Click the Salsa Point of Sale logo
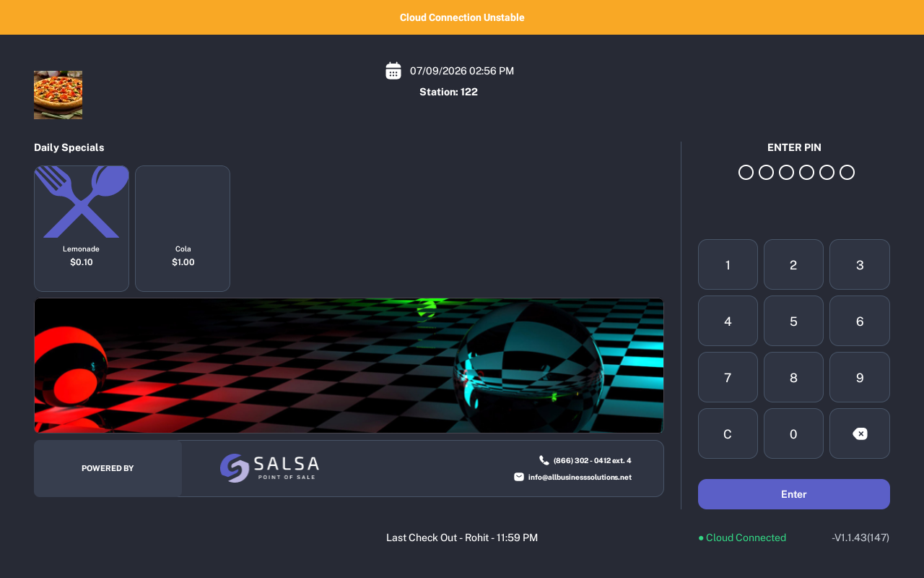The height and width of the screenshot is (578, 924). pyautogui.click(x=269, y=467)
